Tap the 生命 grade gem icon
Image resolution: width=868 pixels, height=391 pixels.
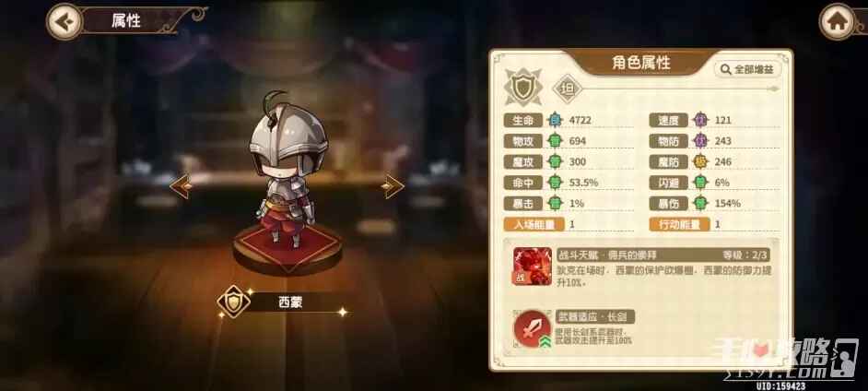coord(554,120)
